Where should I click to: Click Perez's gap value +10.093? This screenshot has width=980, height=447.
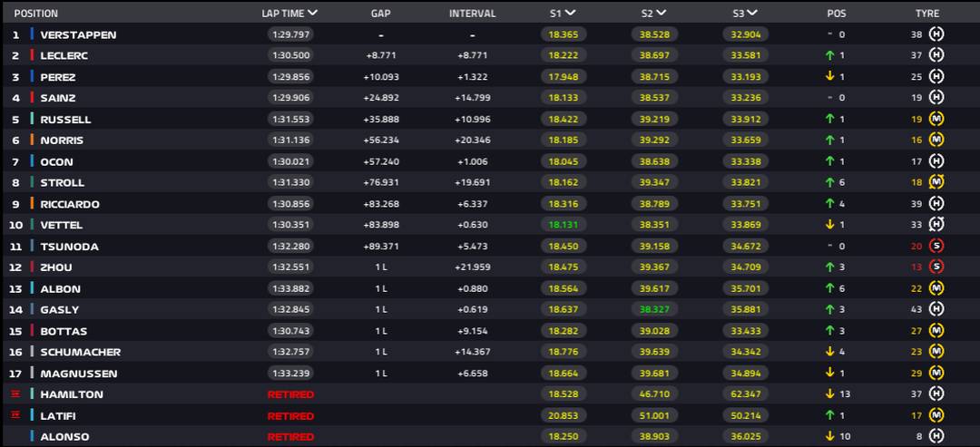point(381,77)
